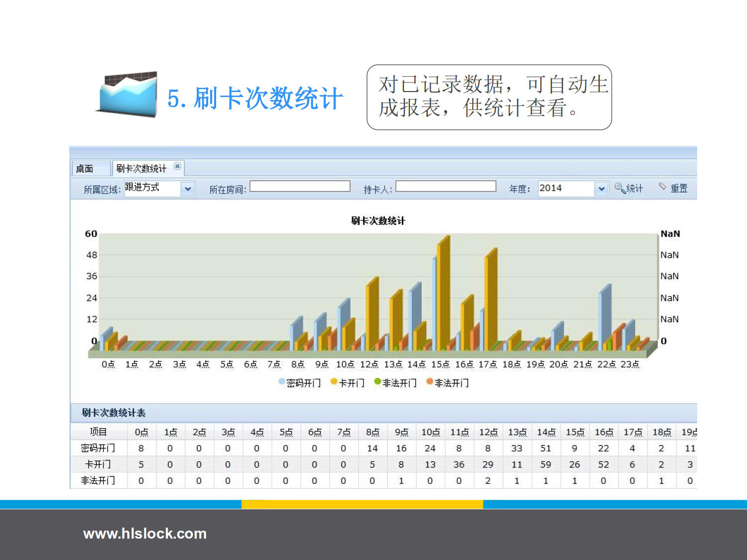747x560 pixels.
Task: Switch to the 桌面 tab
Action: point(85,169)
